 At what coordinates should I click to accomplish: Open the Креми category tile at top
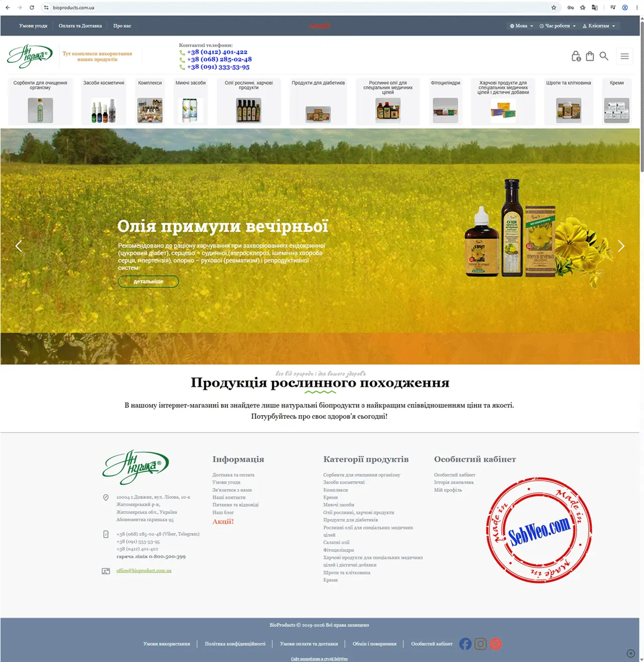pyautogui.click(x=617, y=101)
